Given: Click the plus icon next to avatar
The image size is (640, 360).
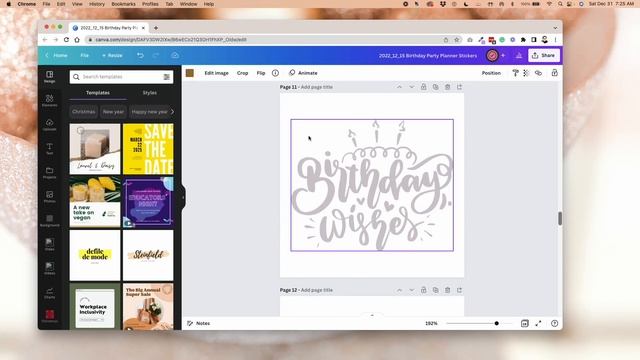Looking at the screenshot, I should [x=503, y=56].
